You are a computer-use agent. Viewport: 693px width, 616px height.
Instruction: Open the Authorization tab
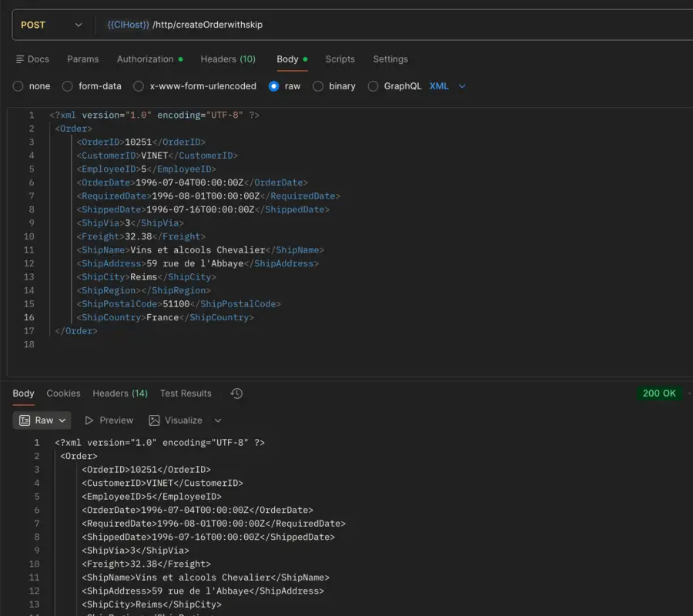pyautogui.click(x=146, y=59)
